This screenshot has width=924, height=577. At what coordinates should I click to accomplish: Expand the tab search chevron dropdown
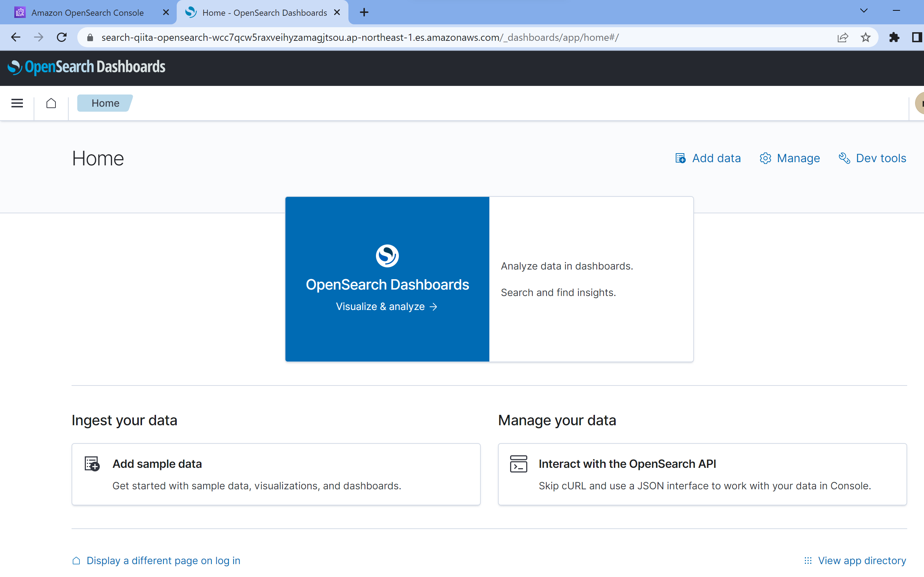coord(864,11)
